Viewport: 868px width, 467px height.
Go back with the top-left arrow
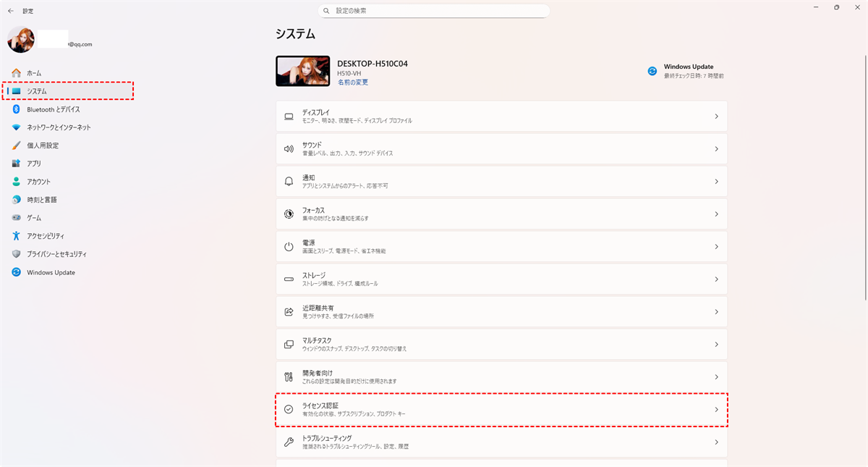click(x=11, y=11)
